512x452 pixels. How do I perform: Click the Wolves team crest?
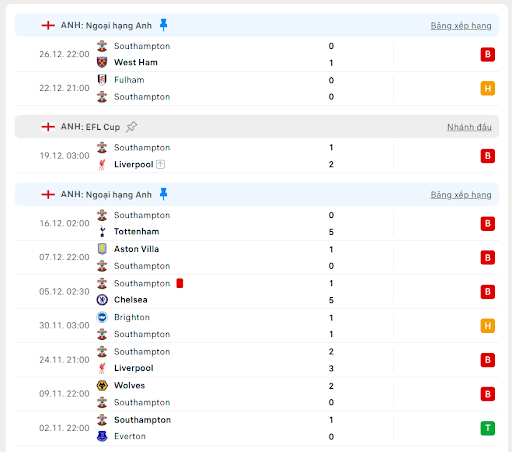click(x=102, y=385)
